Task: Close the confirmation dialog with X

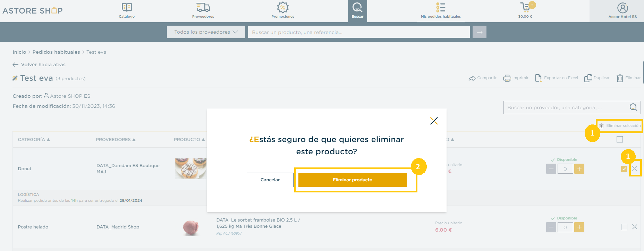Action: click(434, 121)
